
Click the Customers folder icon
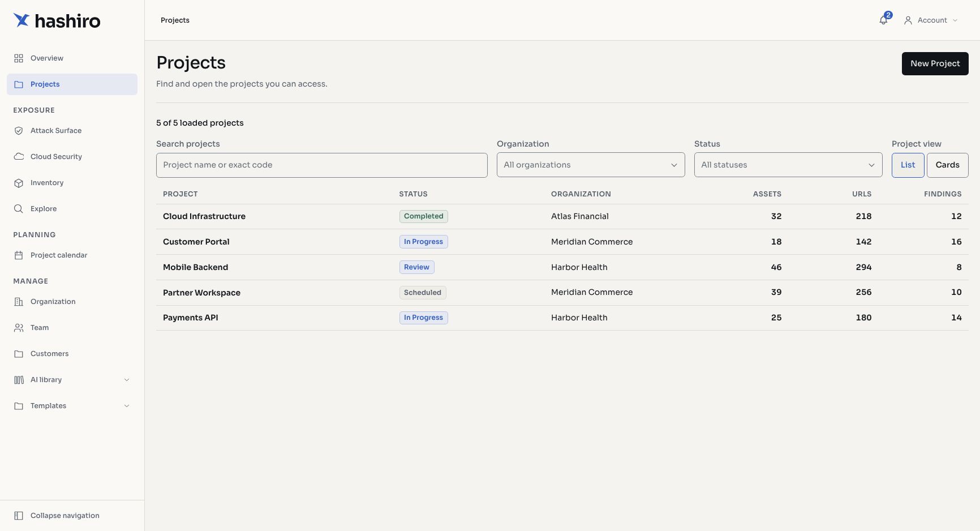(19, 354)
